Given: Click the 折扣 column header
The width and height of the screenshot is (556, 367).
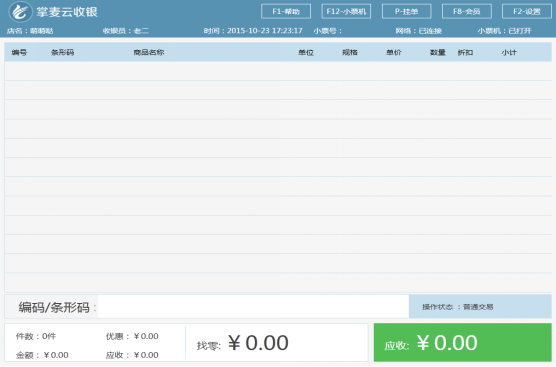Looking at the screenshot, I should pos(465,52).
